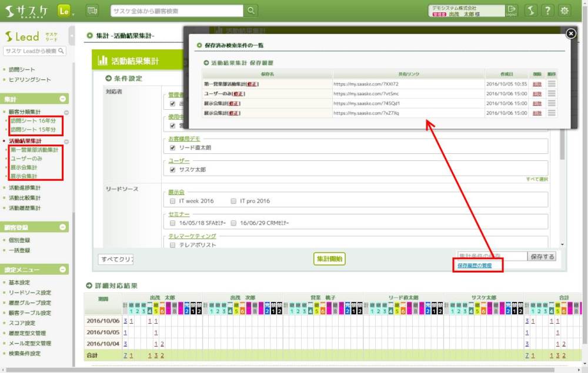
Task: Click the Saaske S icon beside help
Action: [x=530, y=11]
